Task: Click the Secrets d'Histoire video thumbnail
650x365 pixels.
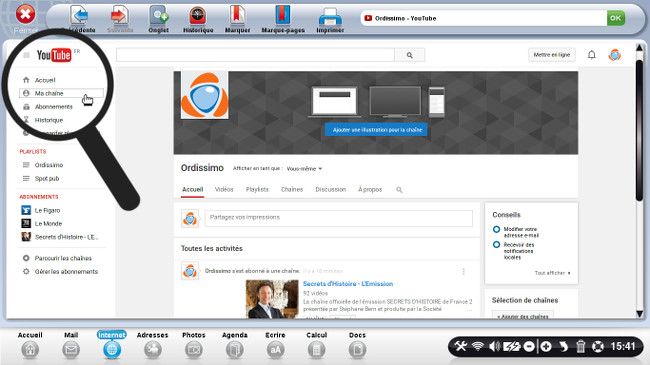Action: tap(272, 299)
